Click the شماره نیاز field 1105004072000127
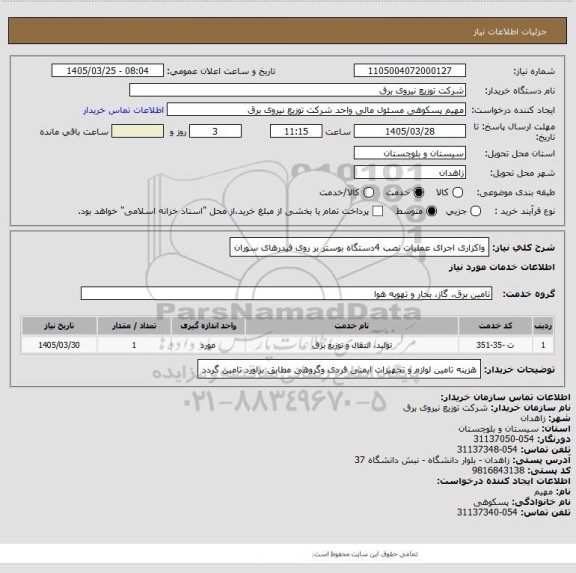 410,71
